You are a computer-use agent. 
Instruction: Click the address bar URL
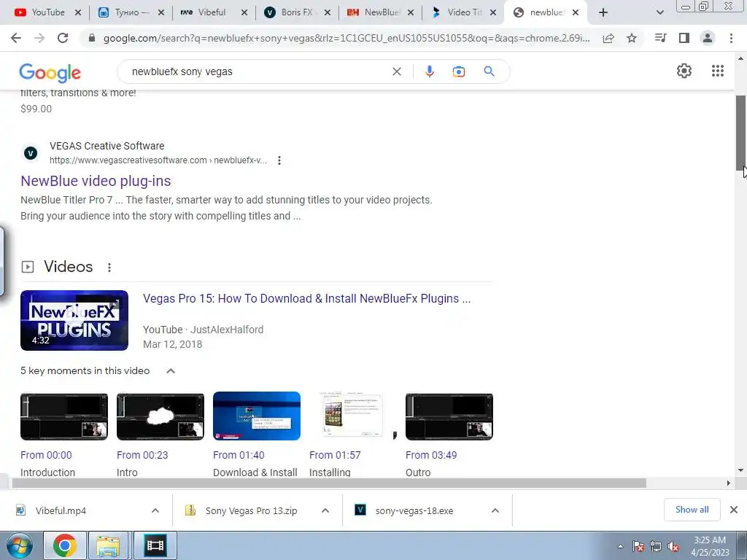[347, 38]
